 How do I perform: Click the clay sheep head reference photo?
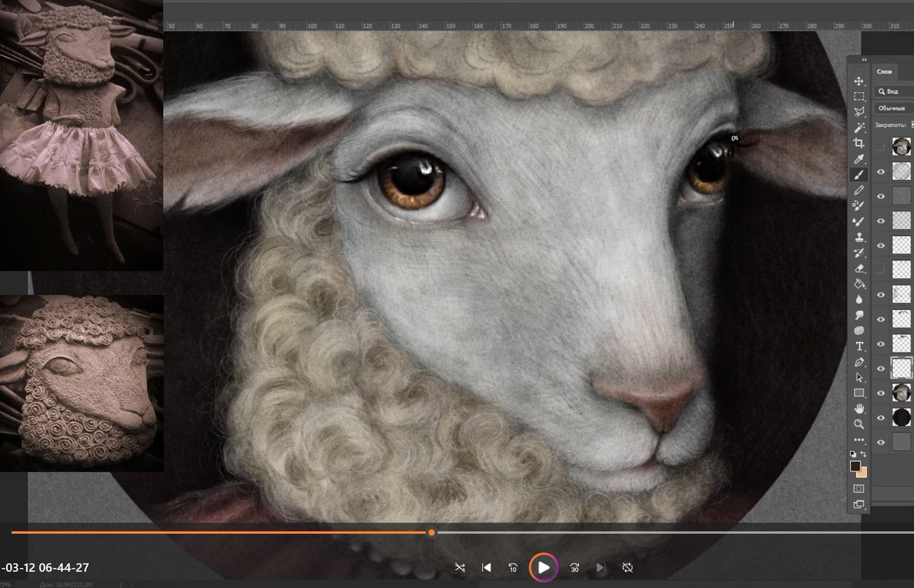point(81,383)
